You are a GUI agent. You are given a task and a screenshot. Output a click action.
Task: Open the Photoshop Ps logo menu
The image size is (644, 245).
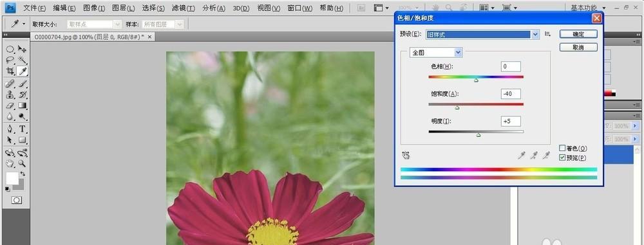(11, 7)
